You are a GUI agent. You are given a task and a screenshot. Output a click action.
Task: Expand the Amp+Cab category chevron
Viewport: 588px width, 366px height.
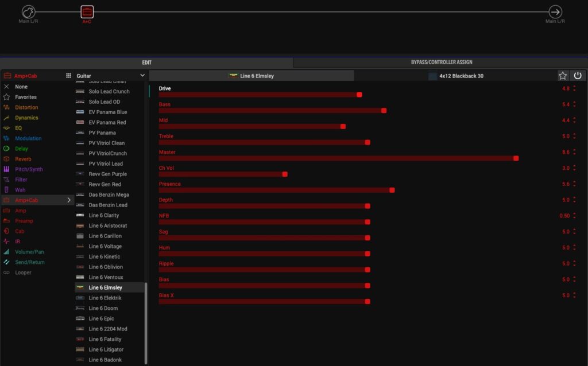click(x=69, y=200)
